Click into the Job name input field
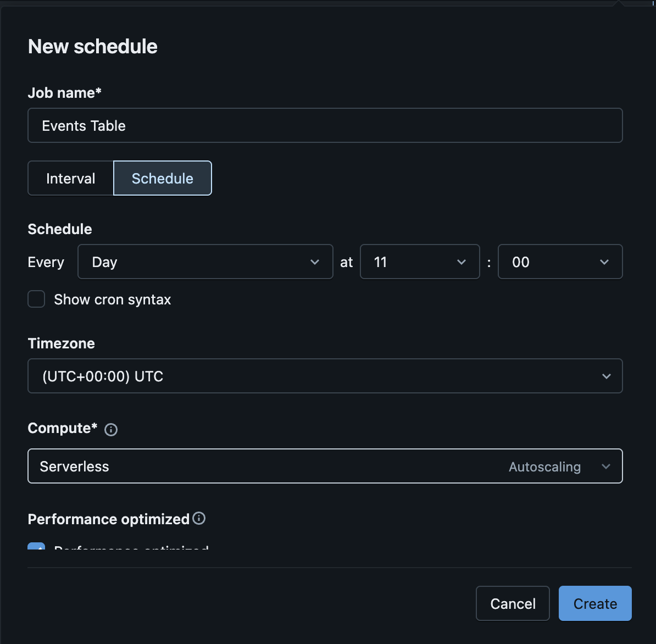The image size is (656, 644). [325, 125]
